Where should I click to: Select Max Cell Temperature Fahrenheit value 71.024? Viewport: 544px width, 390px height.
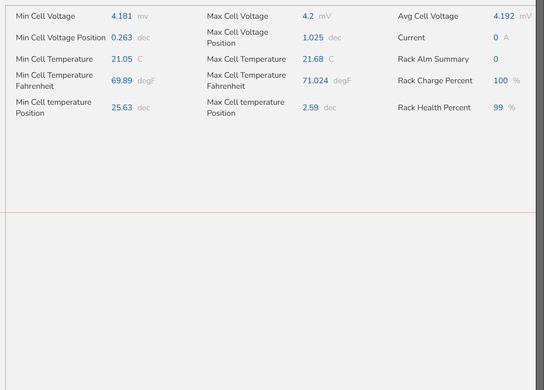pos(315,81)
